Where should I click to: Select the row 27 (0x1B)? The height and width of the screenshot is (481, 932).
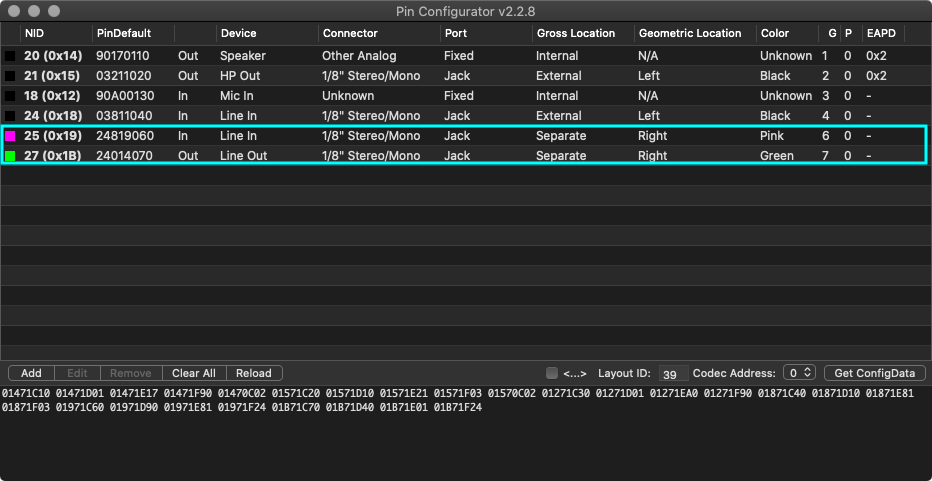click(466, 156)
